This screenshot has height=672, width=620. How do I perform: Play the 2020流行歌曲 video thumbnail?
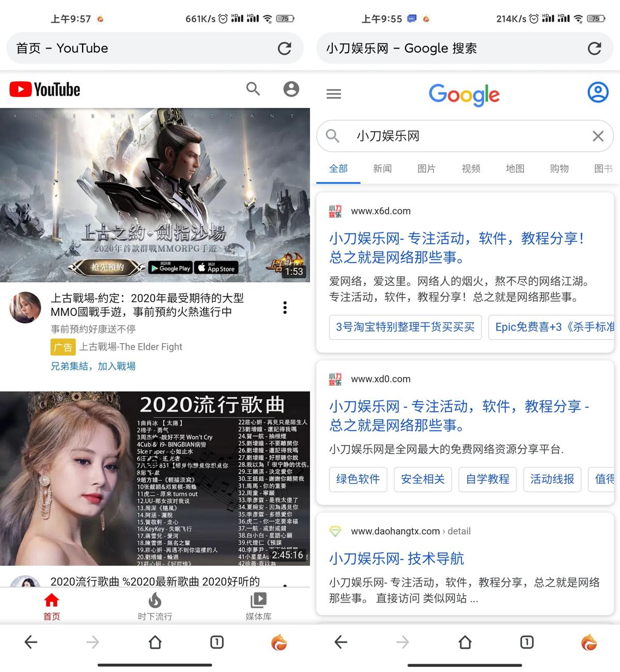tap(155, 478)
